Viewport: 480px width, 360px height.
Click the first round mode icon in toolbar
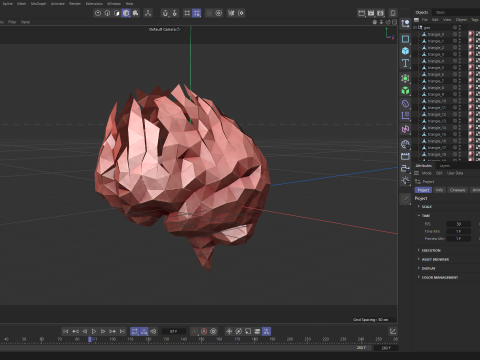(98, 13)
